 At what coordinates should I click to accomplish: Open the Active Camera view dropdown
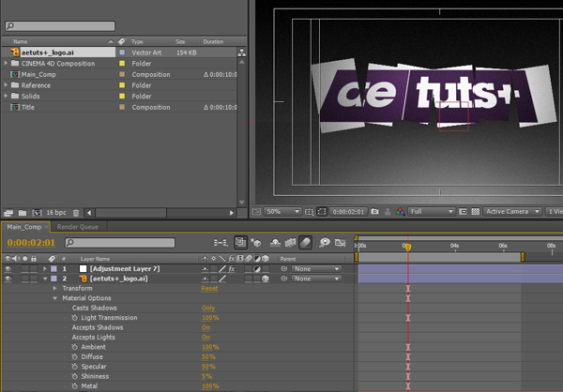pyautogui.click(x=512, y=211)
